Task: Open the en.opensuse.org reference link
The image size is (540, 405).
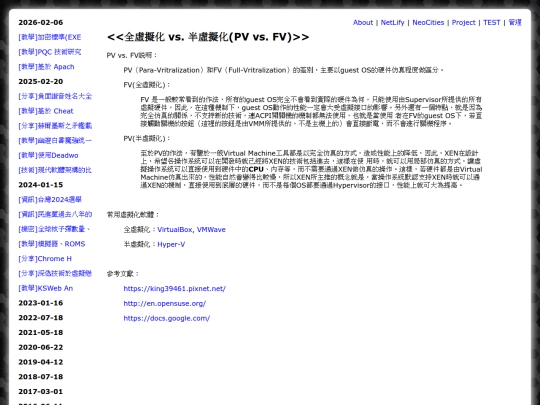Action: point(165,303)
